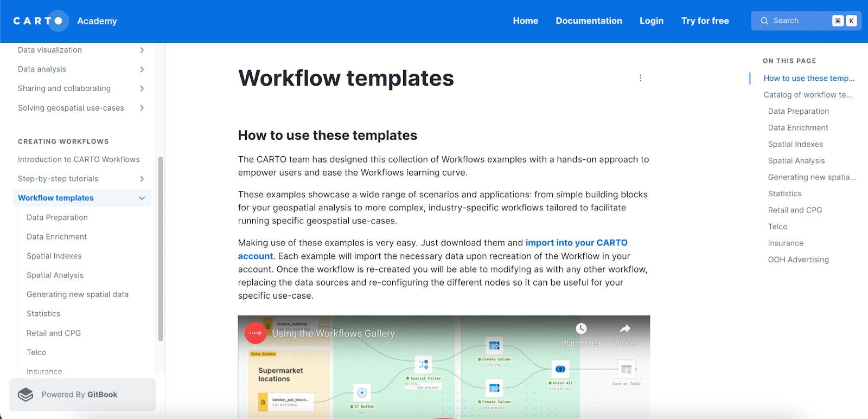
Task: Open Data visualization sidebar item
Action: [50, 50]
